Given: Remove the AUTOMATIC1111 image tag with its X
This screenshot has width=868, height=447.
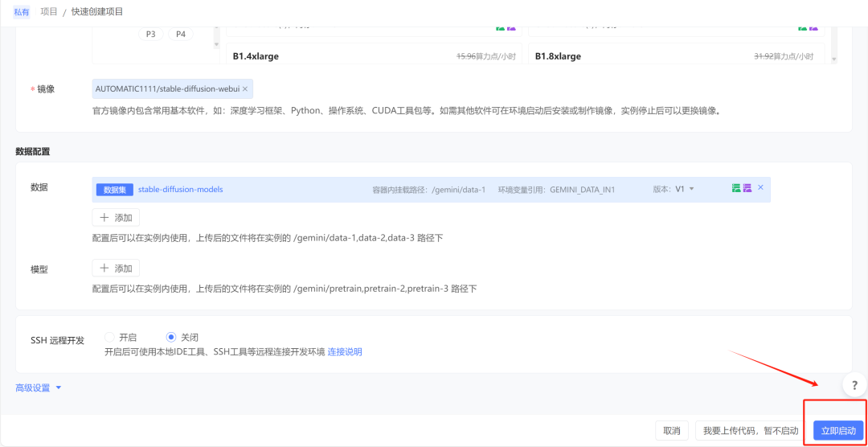Looking at the screenshot, I should click(244, 88).
